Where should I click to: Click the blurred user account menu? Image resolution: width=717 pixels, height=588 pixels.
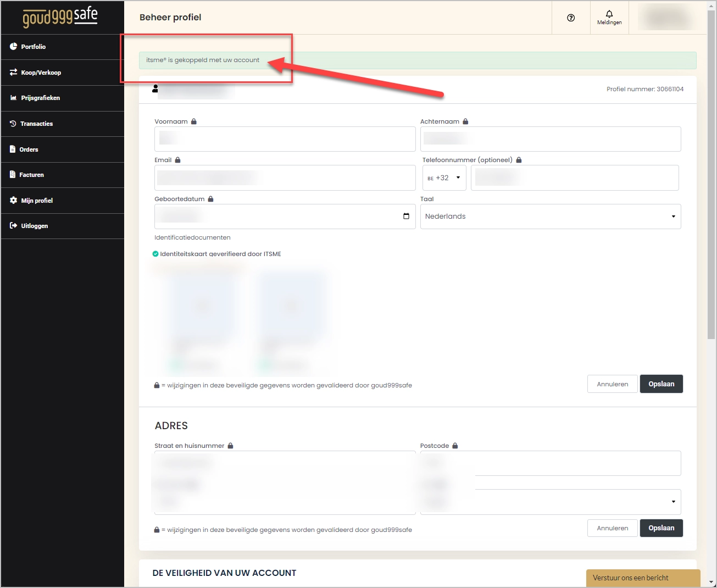667,18
